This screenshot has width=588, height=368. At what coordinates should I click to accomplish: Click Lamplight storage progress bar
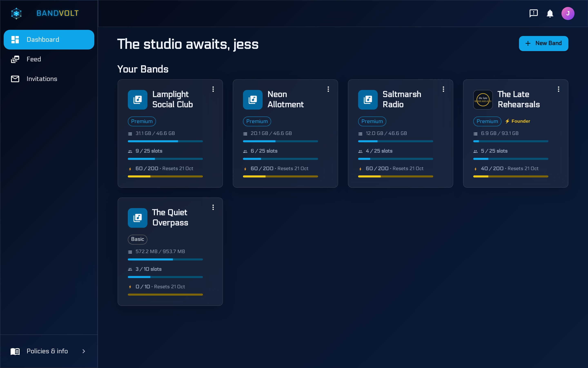pos(165,141)
